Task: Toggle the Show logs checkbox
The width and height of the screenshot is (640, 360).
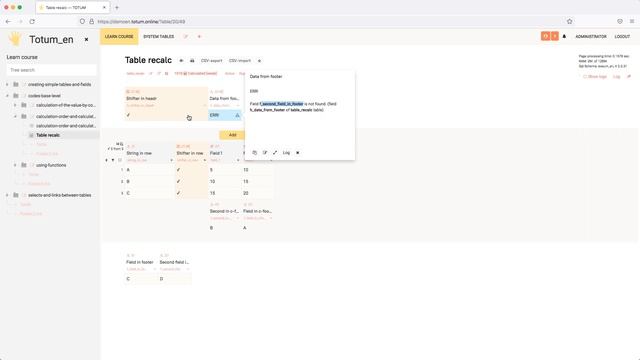Action: 584,77
